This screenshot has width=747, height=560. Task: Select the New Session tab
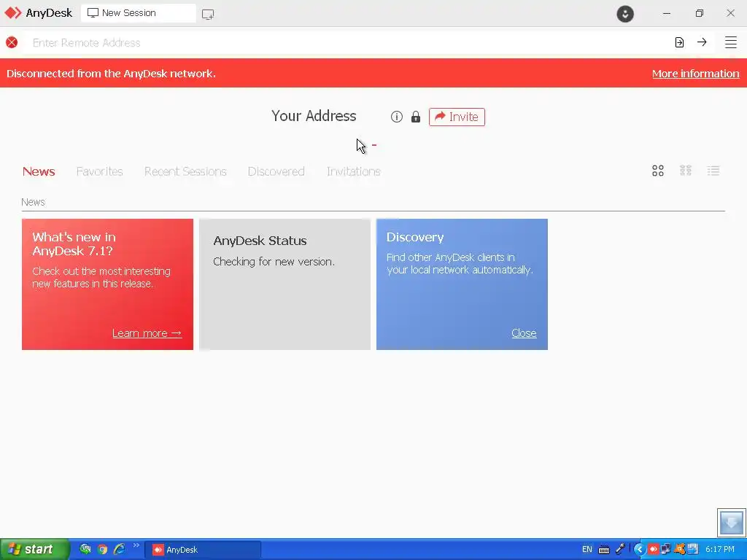138,13
